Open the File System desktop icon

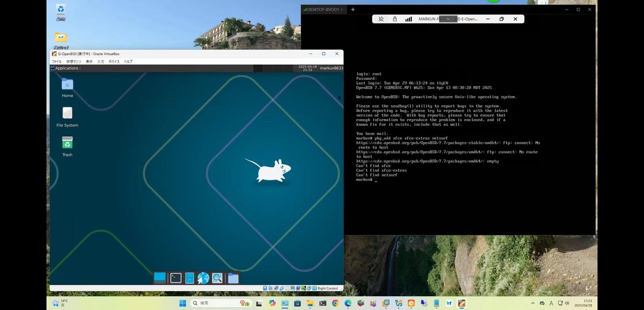point(67,117)
